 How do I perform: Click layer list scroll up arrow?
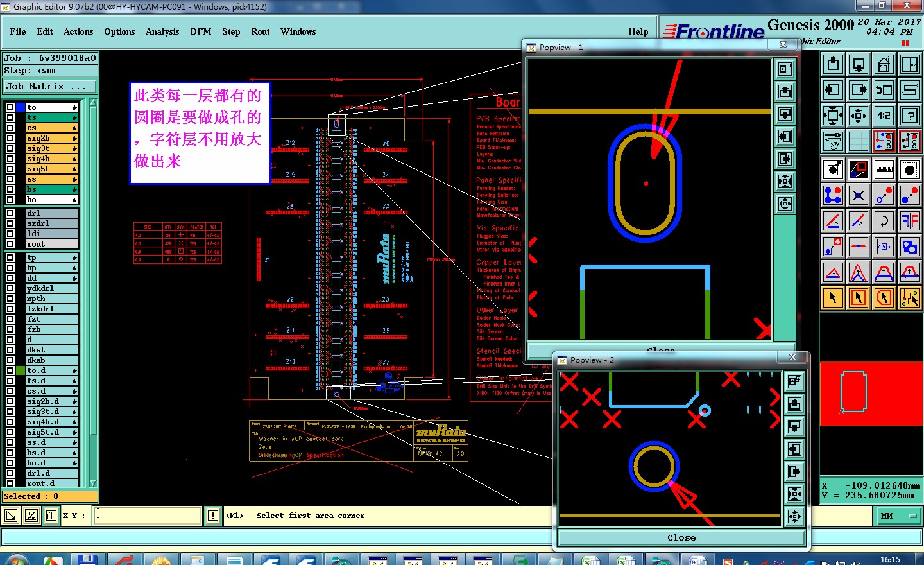tap(93, 103)
